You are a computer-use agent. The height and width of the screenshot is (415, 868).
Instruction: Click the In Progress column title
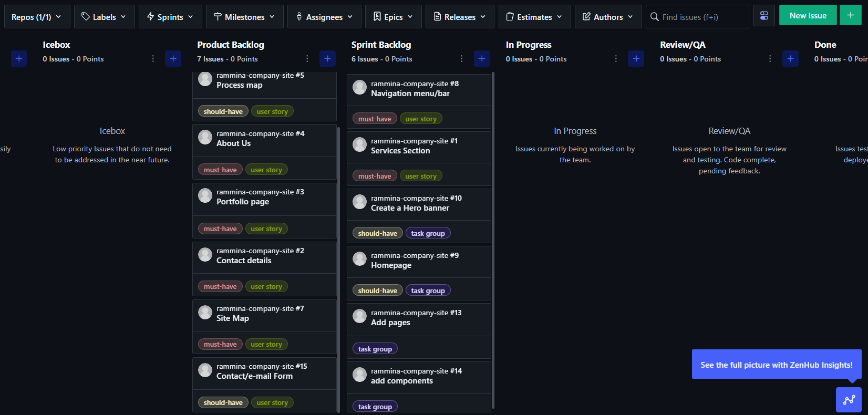click(529, 45)
